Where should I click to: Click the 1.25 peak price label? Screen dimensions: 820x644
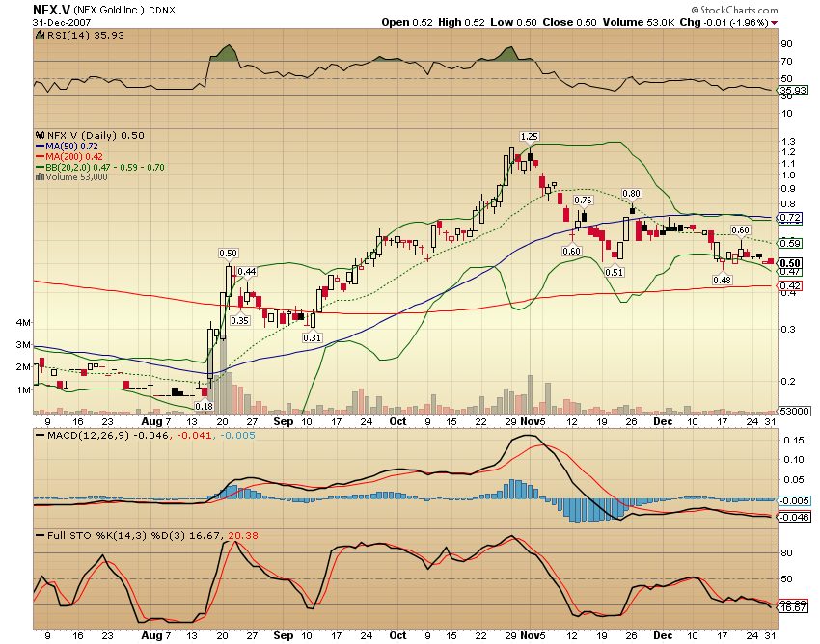530,137
